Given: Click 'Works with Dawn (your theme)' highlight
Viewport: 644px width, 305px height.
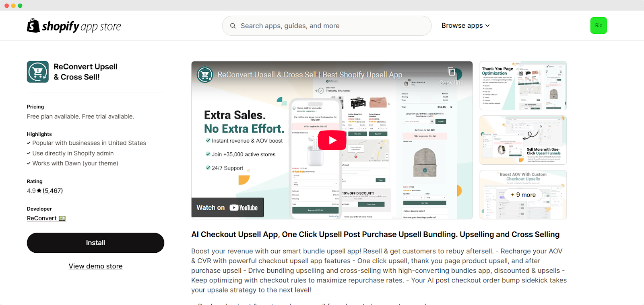Looking at the screenshot, I should 75,163.
